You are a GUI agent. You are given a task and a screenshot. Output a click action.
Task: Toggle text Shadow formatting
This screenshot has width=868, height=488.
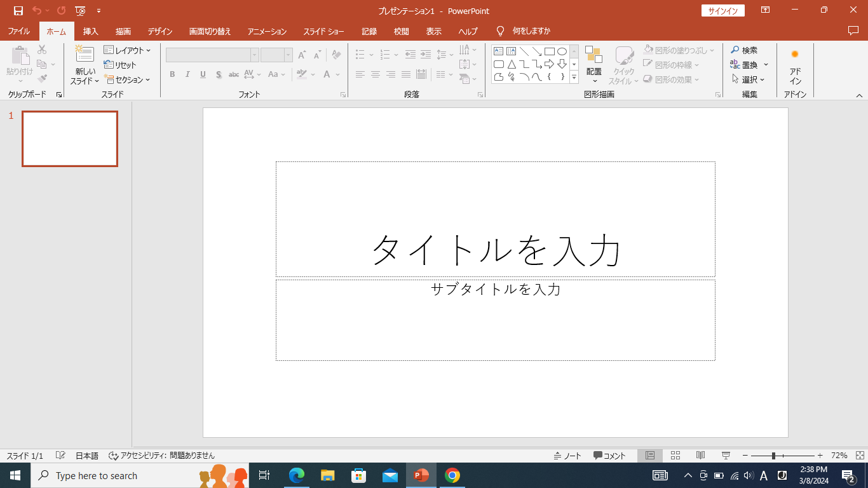pos(219,74)
